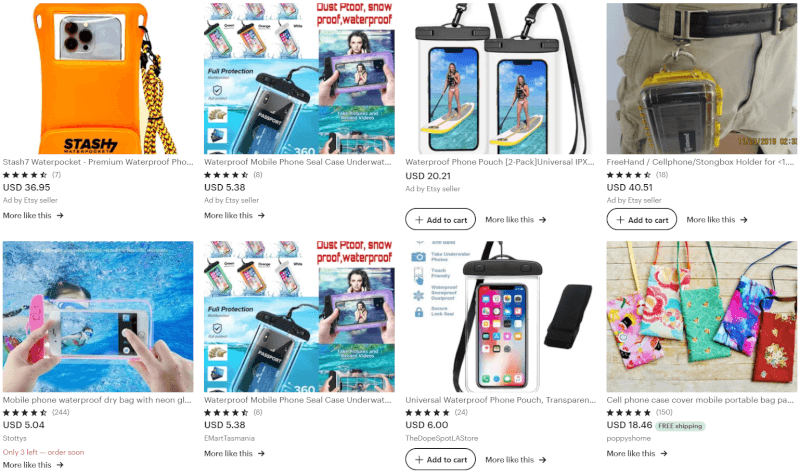Screen dimensions: 800x475
Task: Open the neon dry bag underwater photo
Action: (98, 316)
